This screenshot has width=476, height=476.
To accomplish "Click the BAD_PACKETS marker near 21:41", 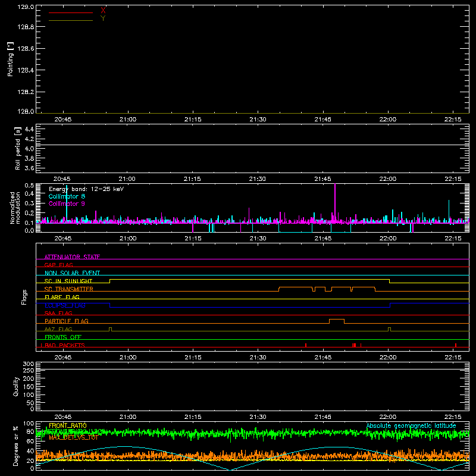I will pos(306,345).
